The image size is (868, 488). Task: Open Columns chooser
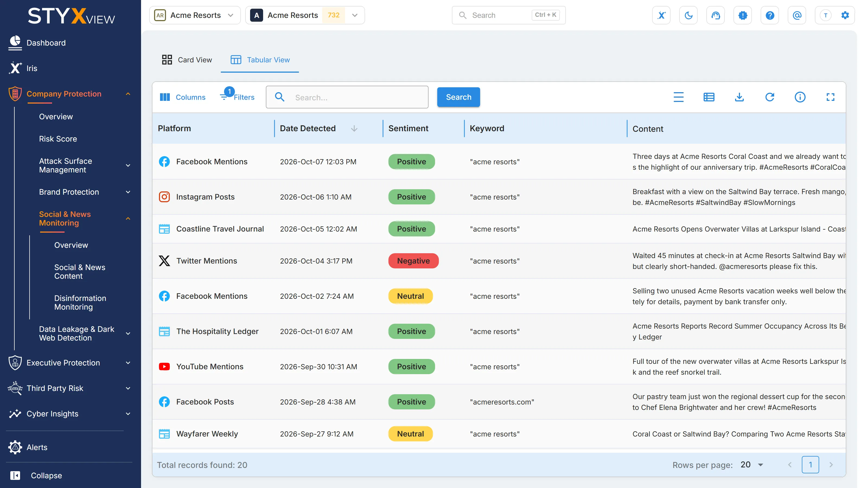coord(182,97)
